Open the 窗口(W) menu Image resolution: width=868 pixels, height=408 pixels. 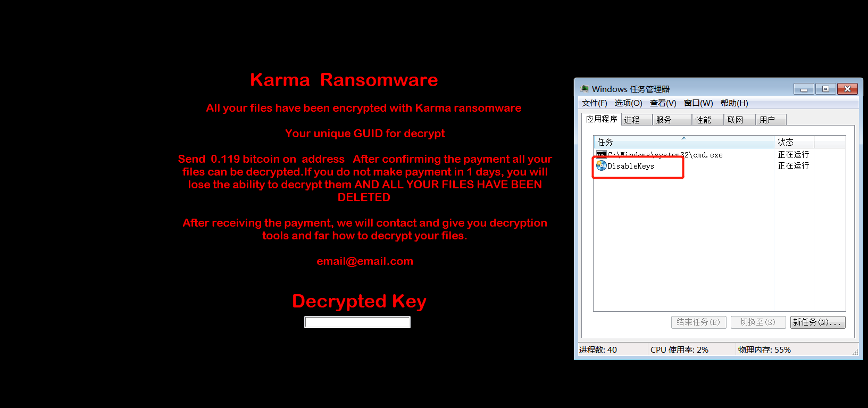click(698, 103)
